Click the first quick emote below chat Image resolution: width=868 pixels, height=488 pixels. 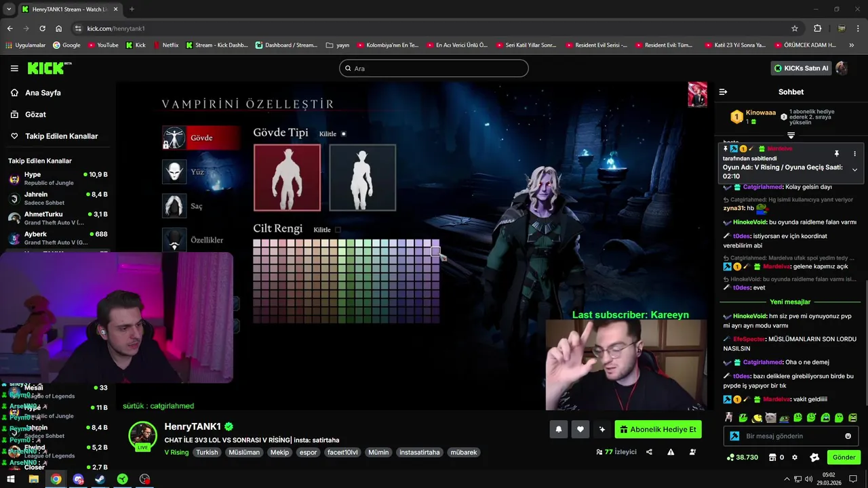click(x=729, y=418)
